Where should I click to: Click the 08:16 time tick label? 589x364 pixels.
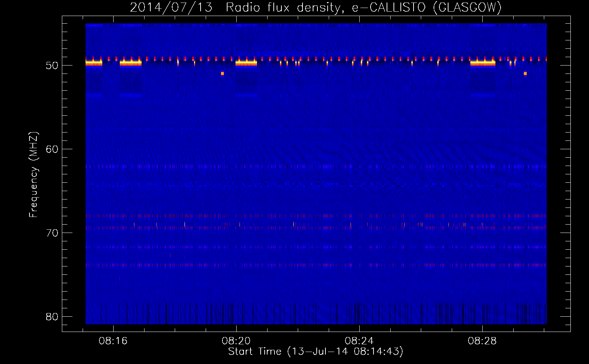click(x=113, y=341)
